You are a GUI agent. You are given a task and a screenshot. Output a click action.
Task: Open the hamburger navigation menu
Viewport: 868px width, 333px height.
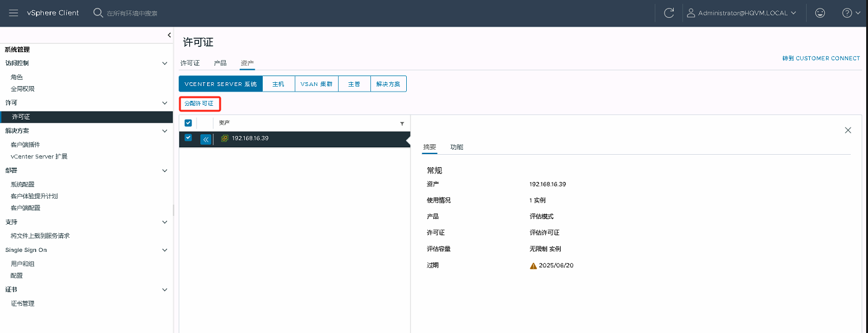(14, 13)
